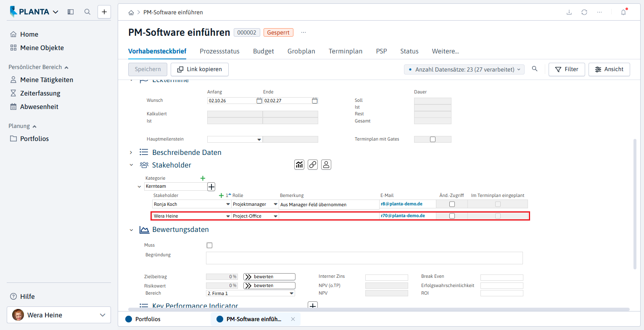Open the three-dot menu in the top bar
This screenshot has width=644, height=330.
(599, 12)
